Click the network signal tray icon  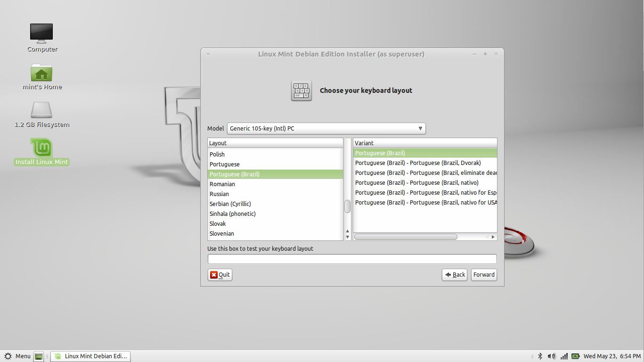tap(564, 356)
